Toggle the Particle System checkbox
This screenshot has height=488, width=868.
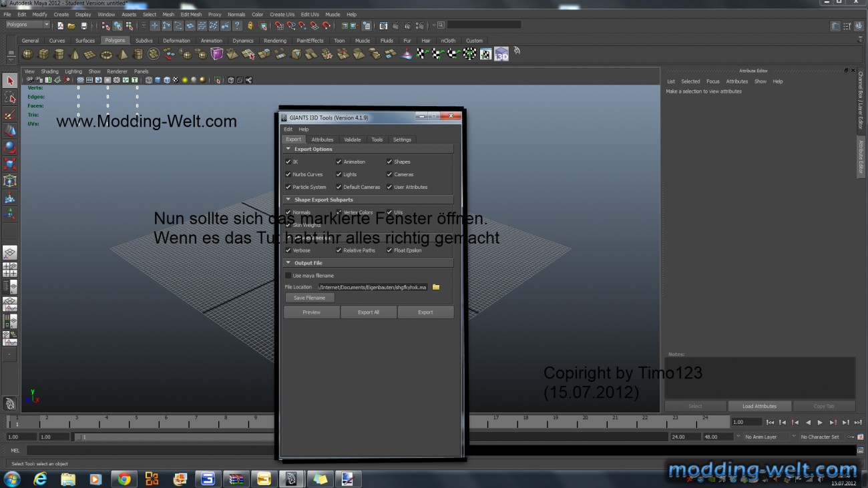[288, 187]
